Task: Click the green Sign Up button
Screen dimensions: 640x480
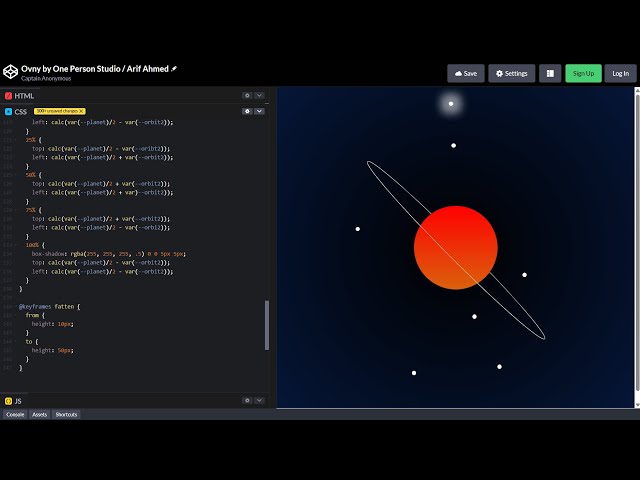Action: [x=583, y=73]
